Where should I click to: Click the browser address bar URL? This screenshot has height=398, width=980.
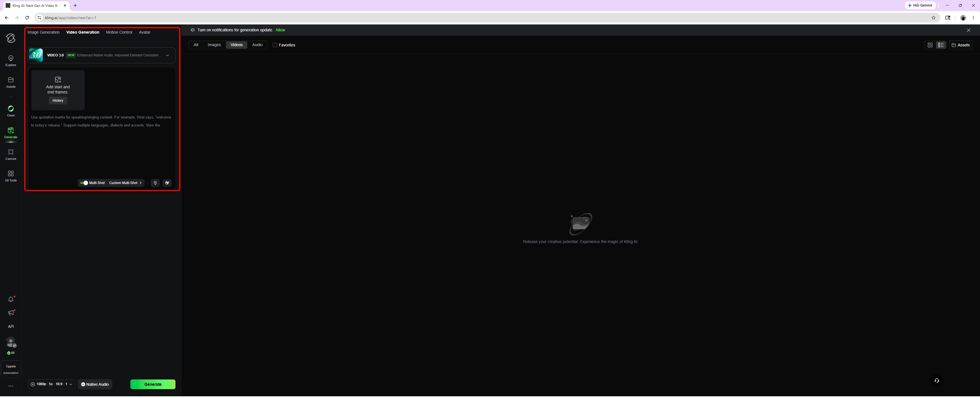pos(70,17)
